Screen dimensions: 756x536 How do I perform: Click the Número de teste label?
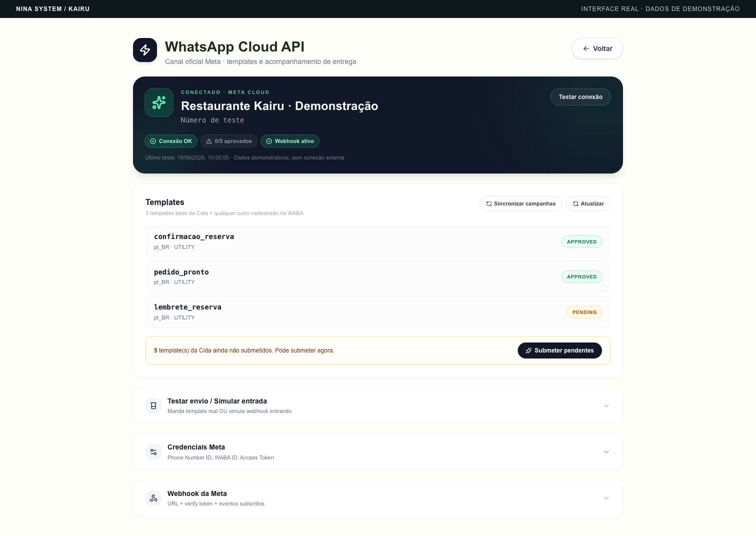[x=212, y=120]
